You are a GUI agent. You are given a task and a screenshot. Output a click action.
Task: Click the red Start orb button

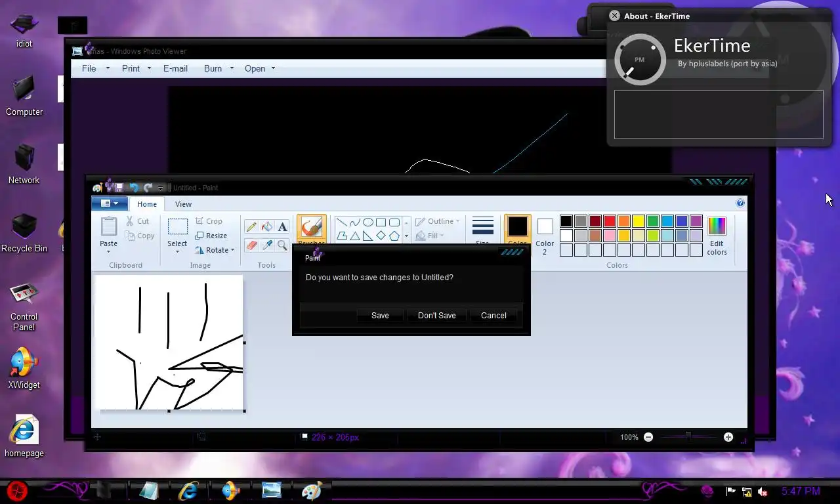pos(18,491)
